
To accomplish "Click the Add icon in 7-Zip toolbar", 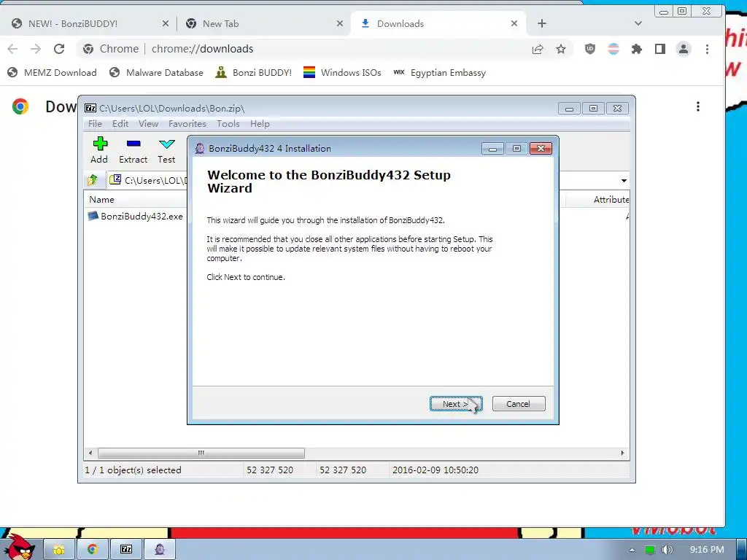I will 99,150.
